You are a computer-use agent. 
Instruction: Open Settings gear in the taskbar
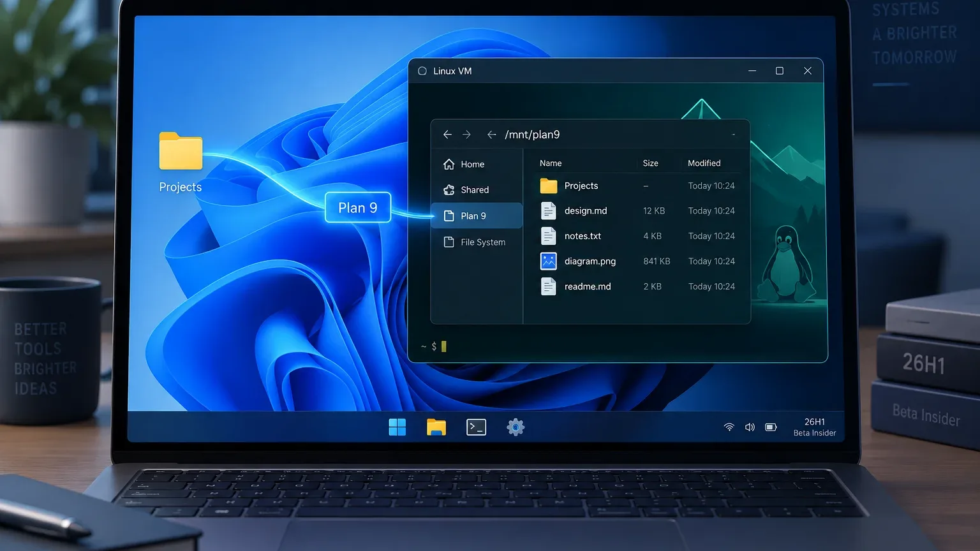tap(516, 427)
